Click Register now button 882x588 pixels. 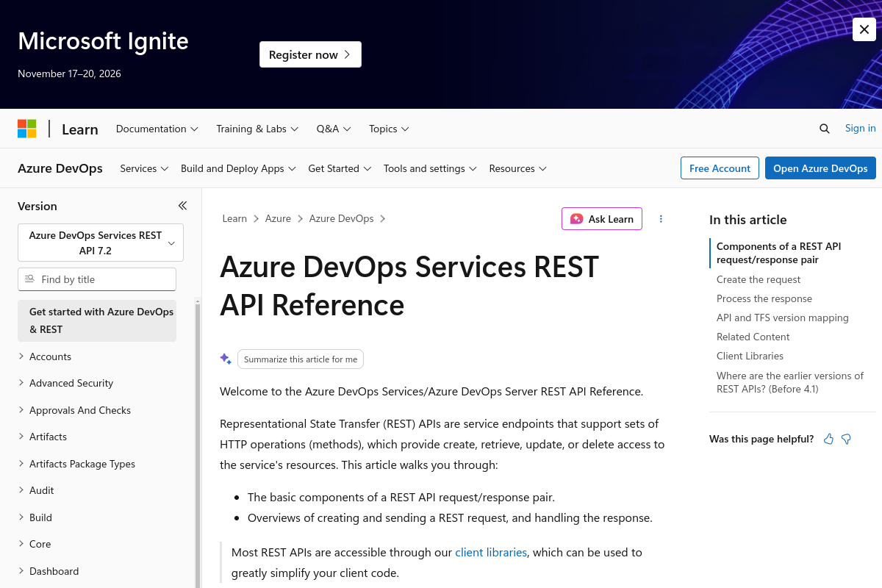(x=310, y=54)
